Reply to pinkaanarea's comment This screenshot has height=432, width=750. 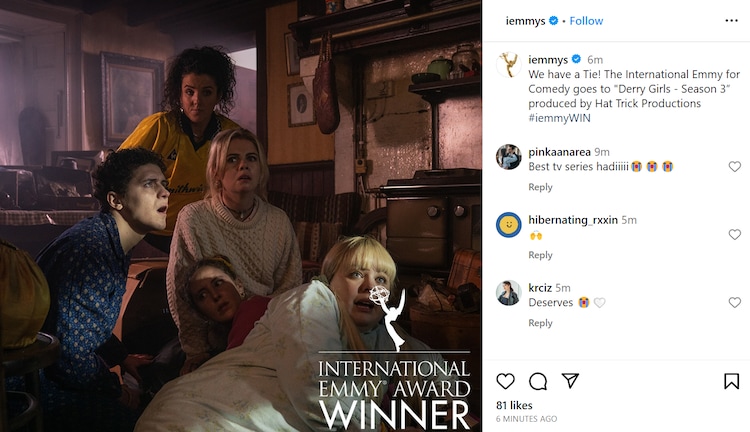[540, 187]
